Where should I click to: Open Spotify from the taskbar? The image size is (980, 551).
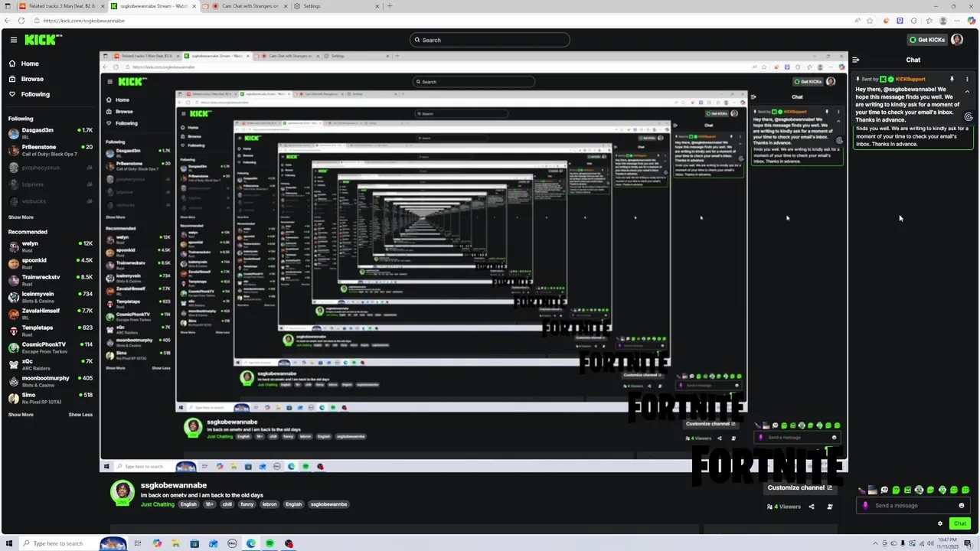(269, 544)
